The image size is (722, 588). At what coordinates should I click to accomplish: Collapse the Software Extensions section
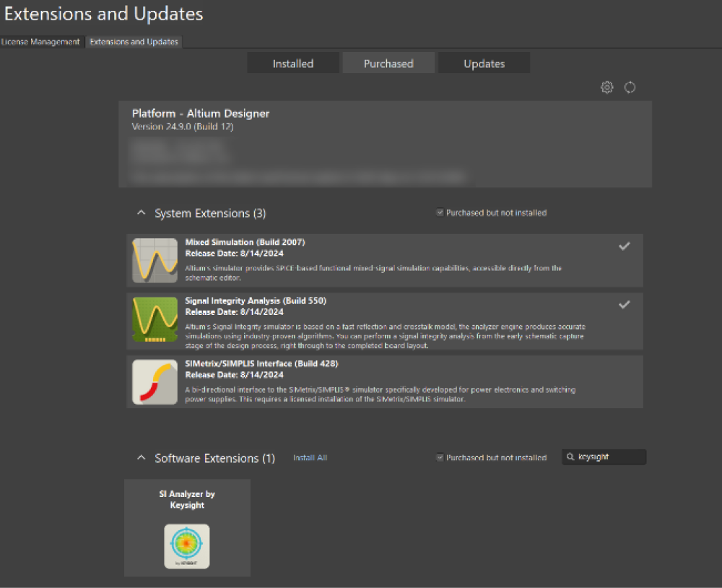coord(142,459)
